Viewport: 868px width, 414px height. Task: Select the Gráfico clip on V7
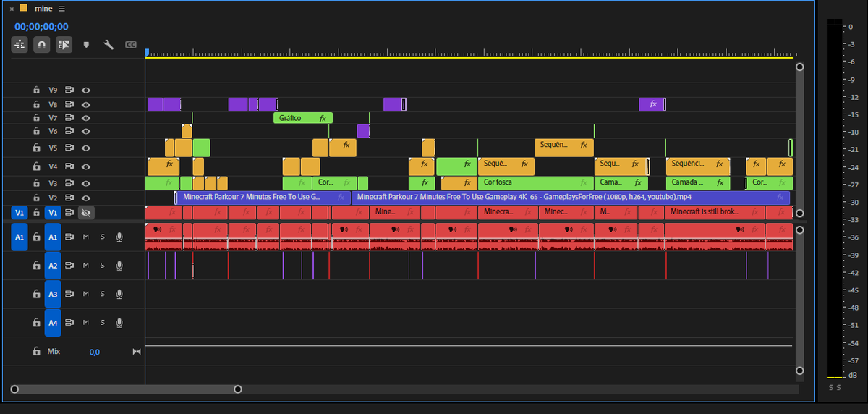[x=303, y=117]
